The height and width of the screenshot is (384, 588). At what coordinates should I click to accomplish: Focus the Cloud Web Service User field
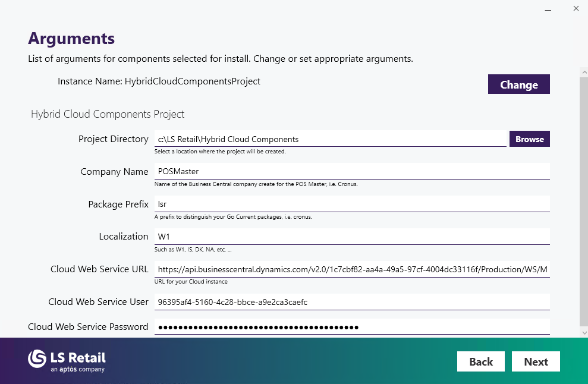click(x=351, y=302)
